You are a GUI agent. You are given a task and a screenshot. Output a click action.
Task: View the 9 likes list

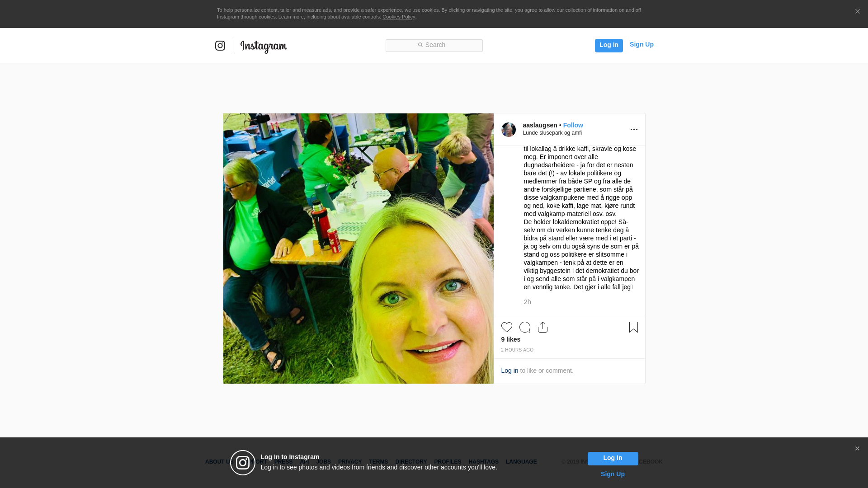point(510,339)
